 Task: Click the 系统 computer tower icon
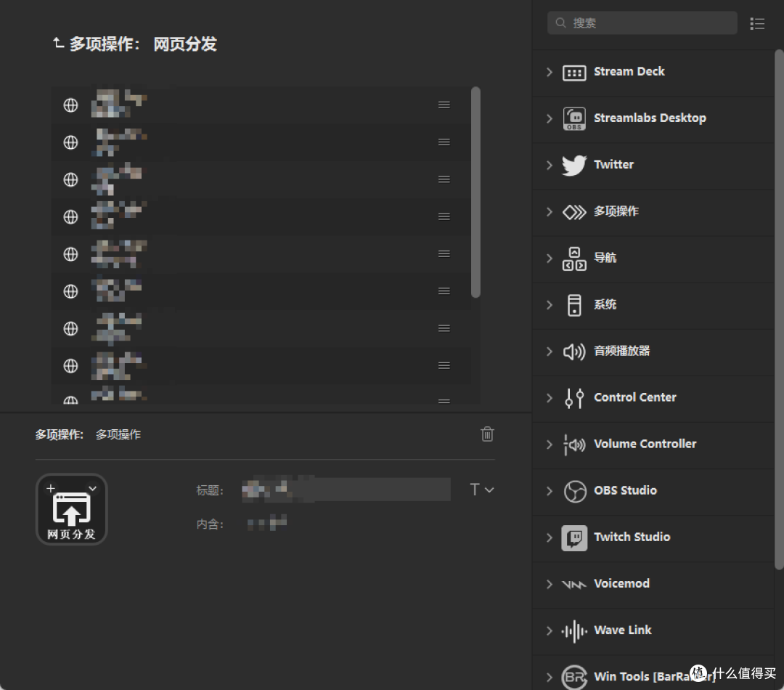(574, 305)
